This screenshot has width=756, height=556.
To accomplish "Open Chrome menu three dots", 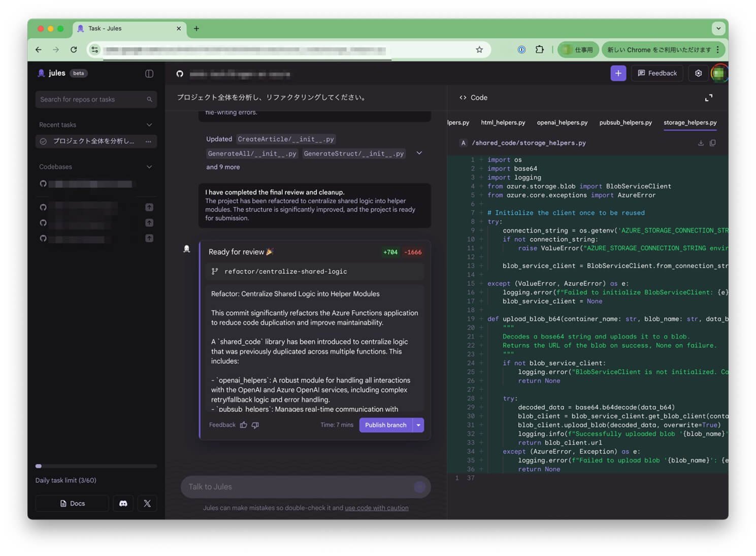I will tap(718, 50).
